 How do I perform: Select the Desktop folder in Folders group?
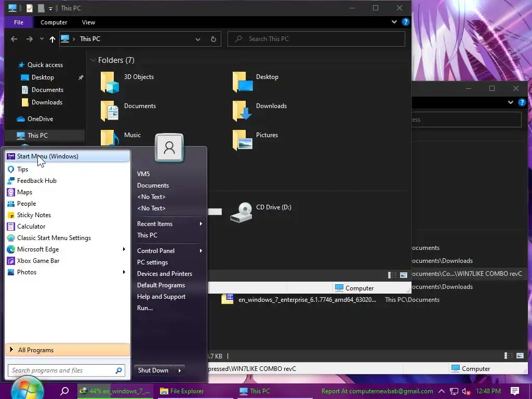pos(256,82)
